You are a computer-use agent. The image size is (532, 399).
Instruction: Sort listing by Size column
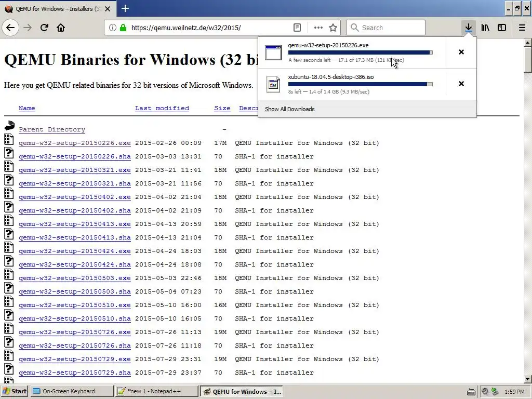pos(222,108)
